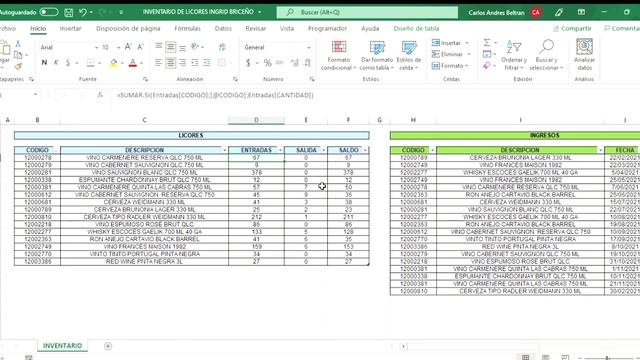Click the add new sheet button

click(x=108, y=346)
